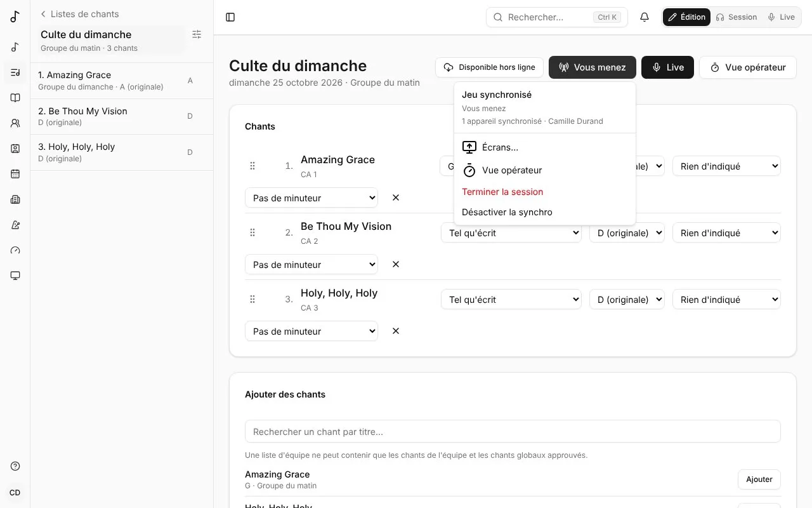812x508 pixels.
Task: Open the metronome icon in sidebar
Action: coord(15,225)
